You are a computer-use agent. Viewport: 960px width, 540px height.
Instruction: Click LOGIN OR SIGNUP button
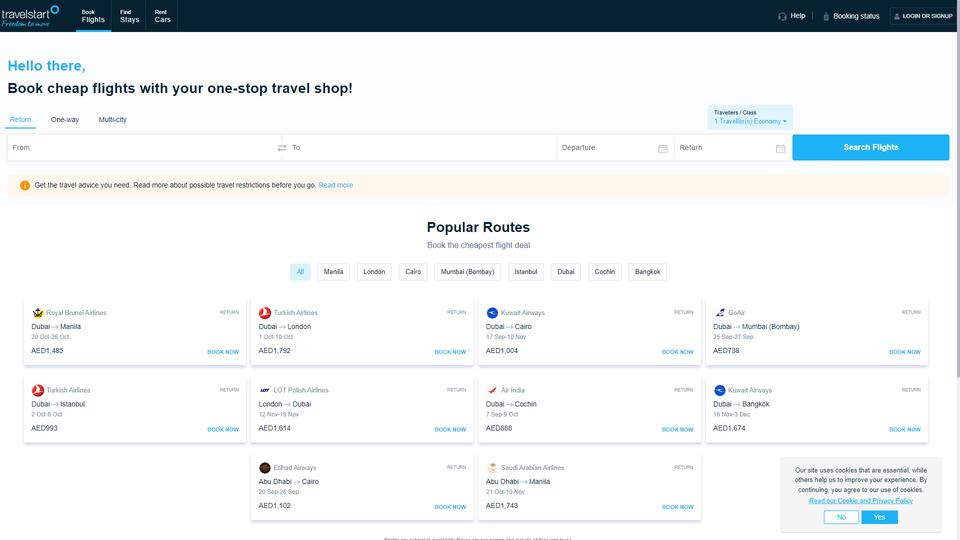point(923,17)
